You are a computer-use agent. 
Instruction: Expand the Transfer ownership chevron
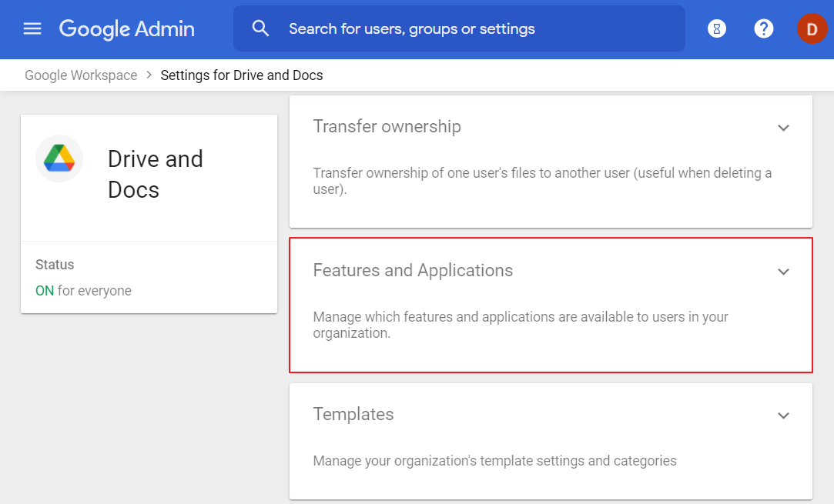[x=783, y=128]
